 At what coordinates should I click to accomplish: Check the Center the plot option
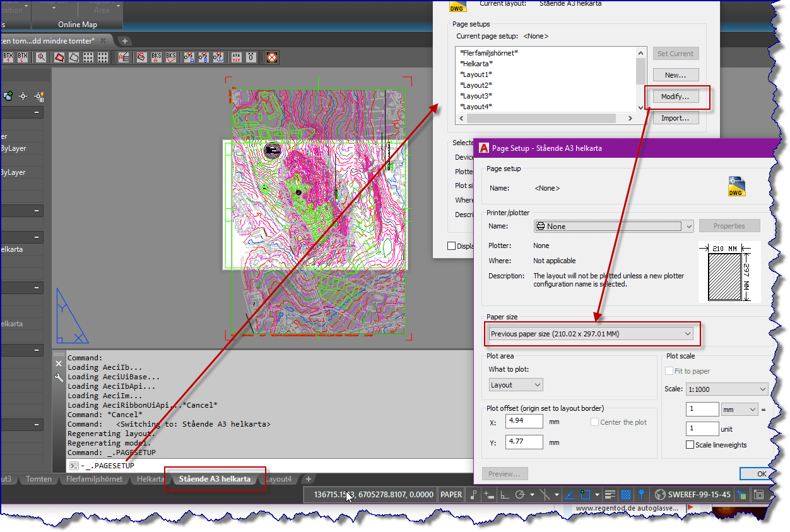(x=595, y=422)
